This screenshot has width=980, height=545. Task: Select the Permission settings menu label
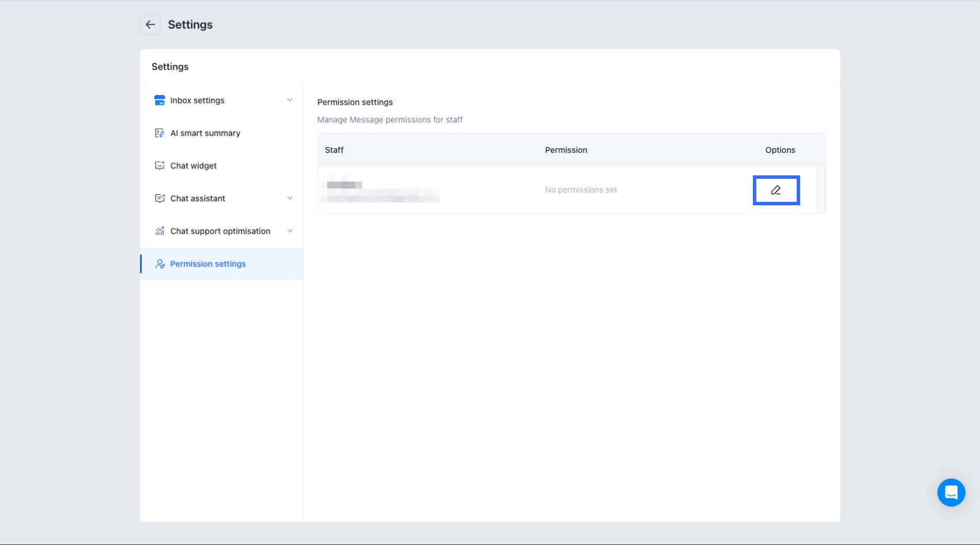click(x=208, y=264)
